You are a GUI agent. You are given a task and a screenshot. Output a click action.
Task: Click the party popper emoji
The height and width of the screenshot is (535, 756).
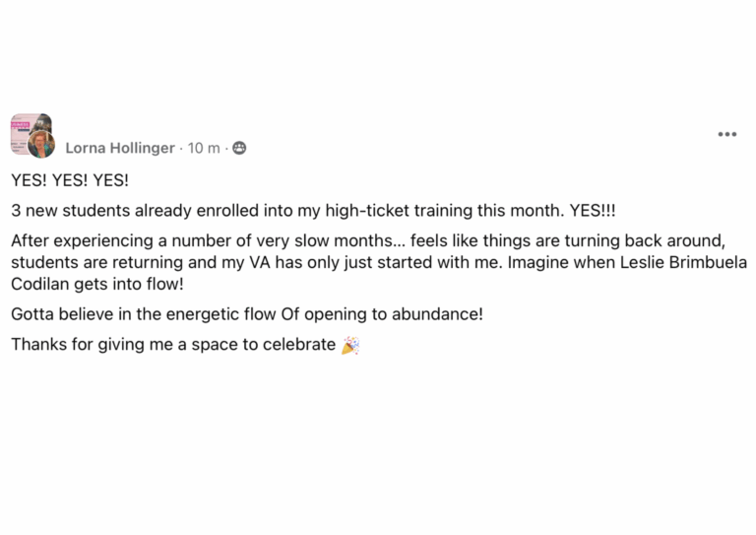350,346
